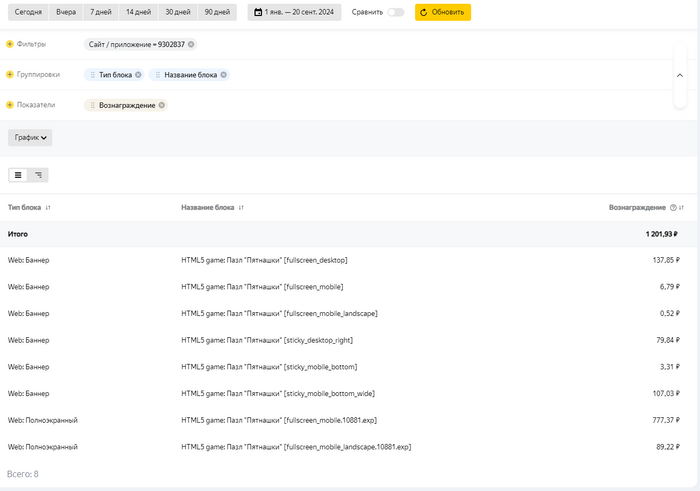Image resolution: width=700 pixels, height=491 pixels.
Task: Click the plus icon next to Фильтры
Action: point(10,44)
